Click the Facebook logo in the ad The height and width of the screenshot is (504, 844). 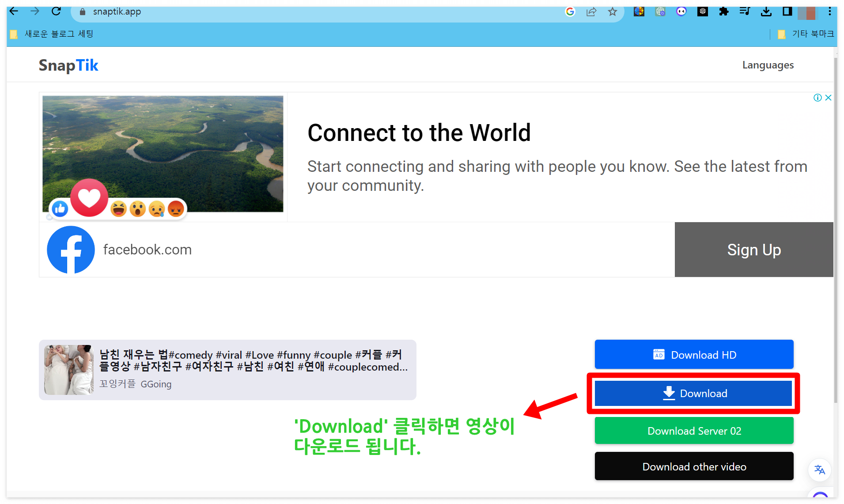[x=71, y=250]
